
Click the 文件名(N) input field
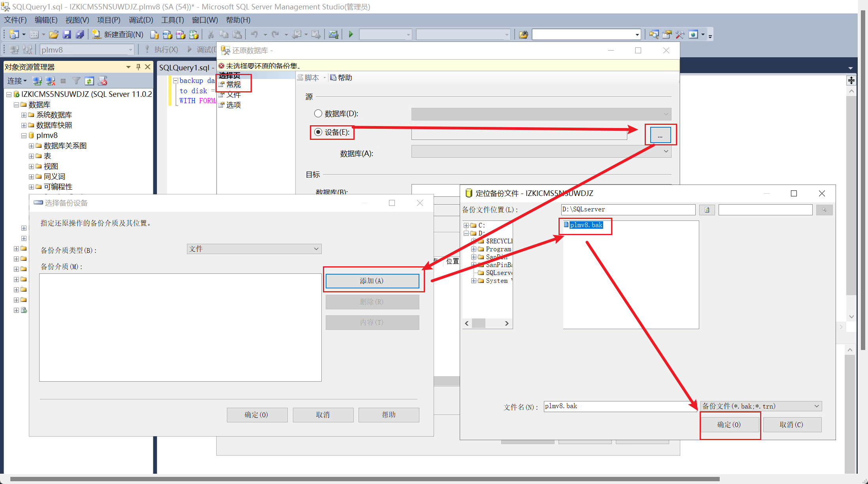pos(620,406)
